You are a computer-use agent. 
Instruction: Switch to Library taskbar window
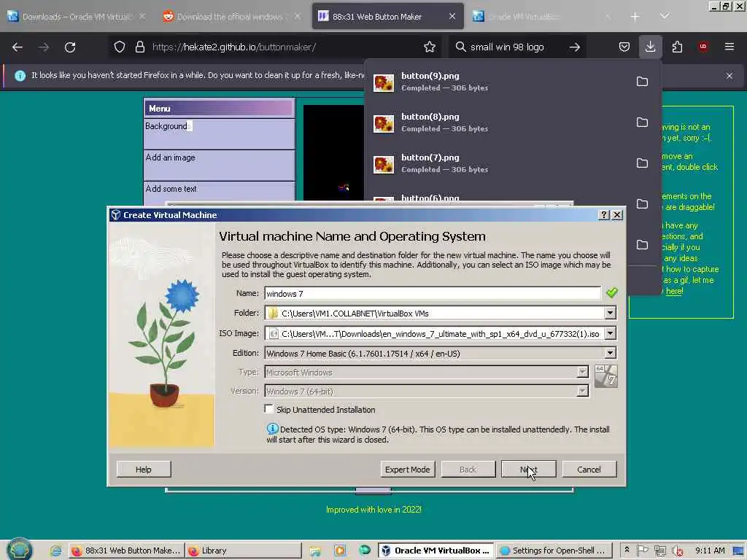coord(243,551)
